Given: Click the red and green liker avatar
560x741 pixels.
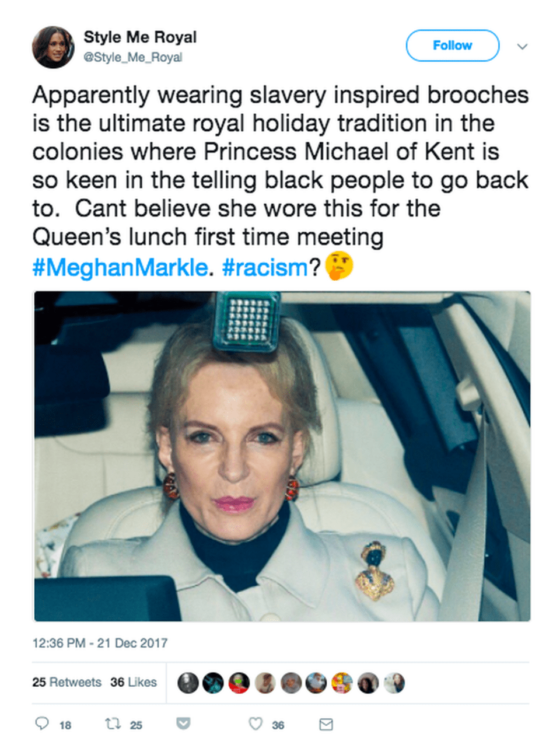Looking at the screenshot, I should [x=239, y=683].
